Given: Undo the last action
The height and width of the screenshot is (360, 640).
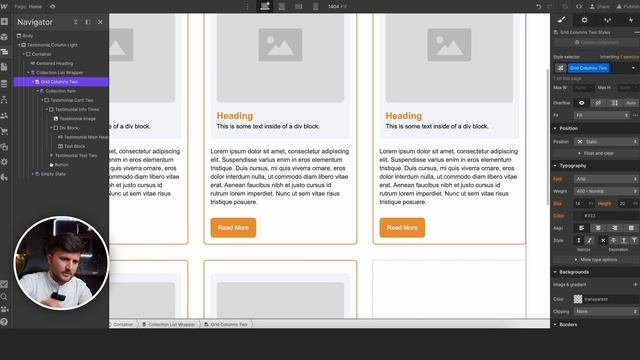Looking at the screenshot, I should (x=539, y=7).
